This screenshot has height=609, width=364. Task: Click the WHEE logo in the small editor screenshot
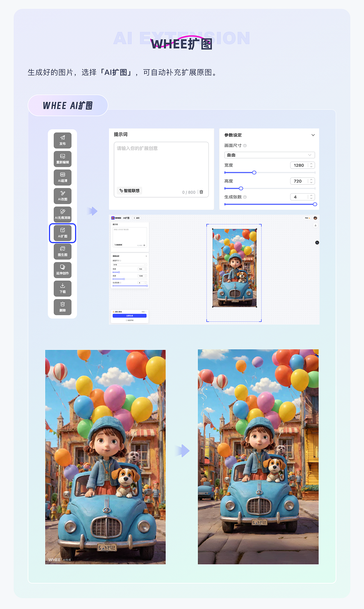tap(116, 218)
